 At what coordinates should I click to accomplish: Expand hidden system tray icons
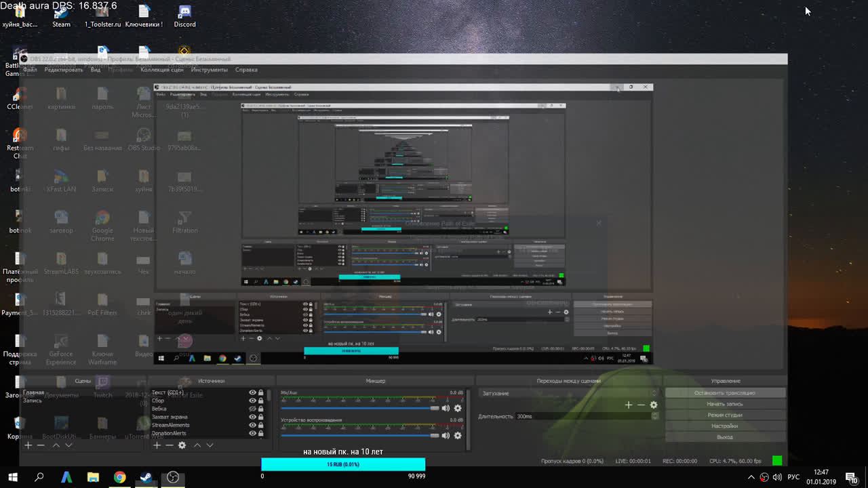(751, 477)
